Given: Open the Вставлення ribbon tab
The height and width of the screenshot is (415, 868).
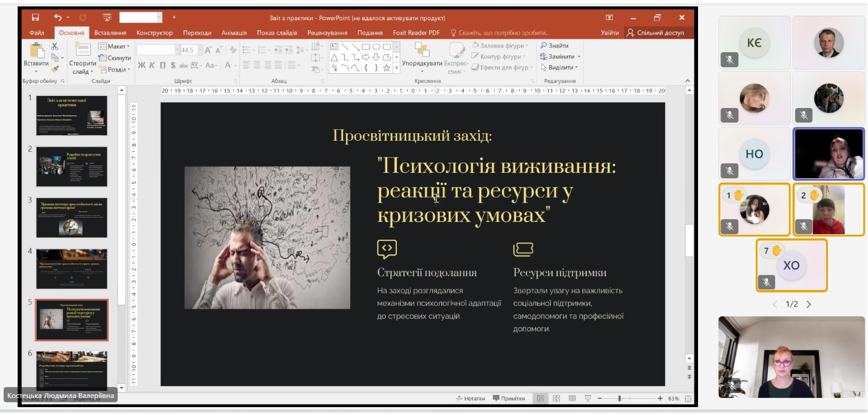Looking at the screenshot, I should [110, 33].
